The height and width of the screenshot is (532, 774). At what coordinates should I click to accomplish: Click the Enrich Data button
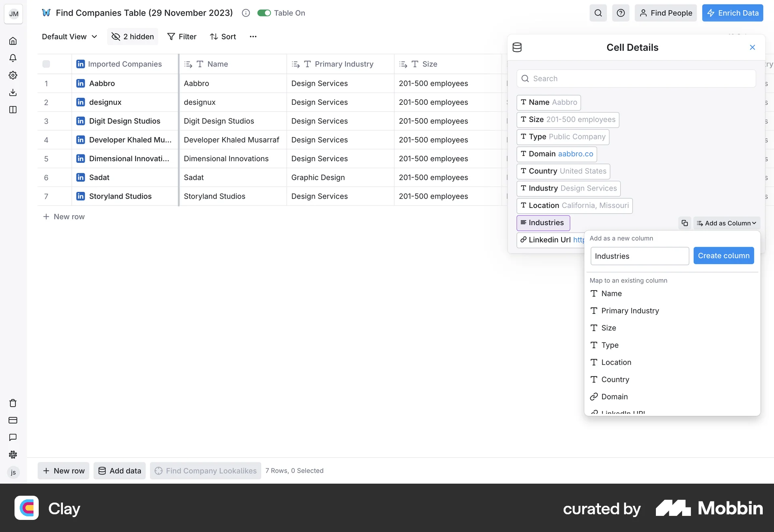[732, 13]
